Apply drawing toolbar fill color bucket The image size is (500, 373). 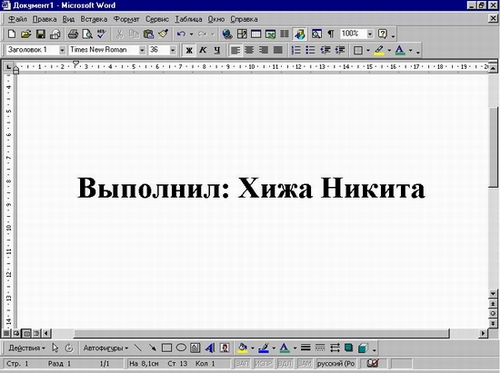242,348
